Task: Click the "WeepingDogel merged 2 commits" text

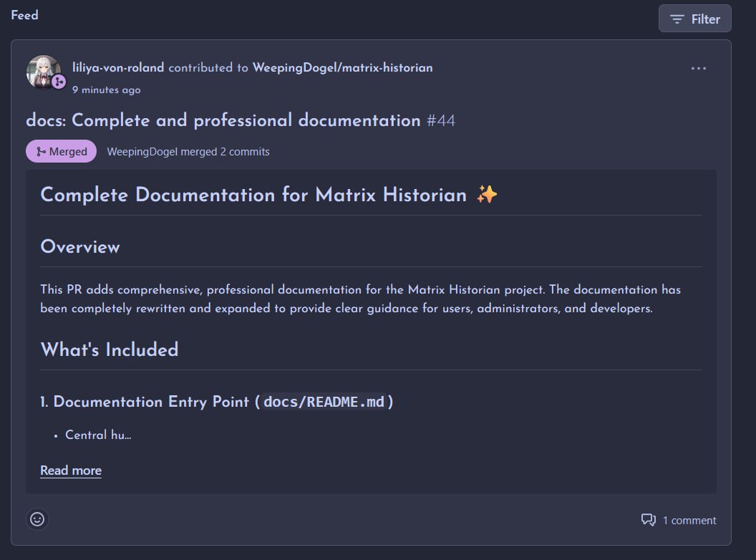Action: click(188, 152)
